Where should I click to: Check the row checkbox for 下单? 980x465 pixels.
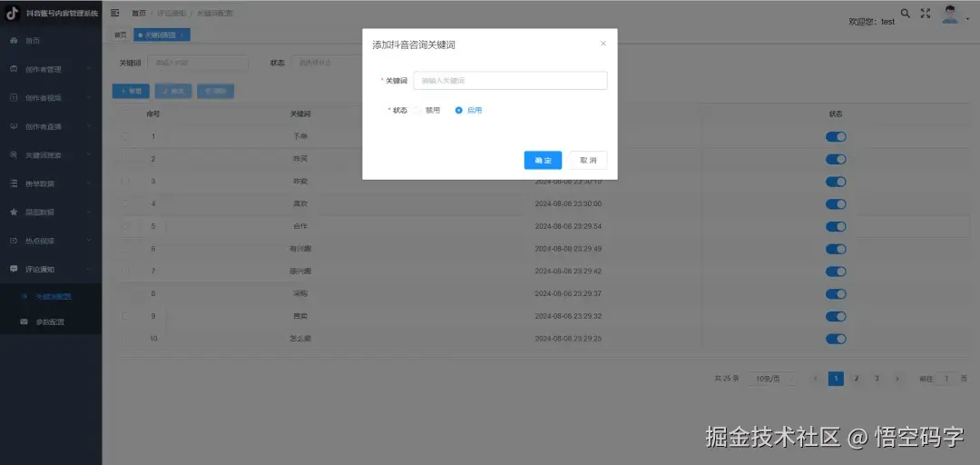(125, 136)
